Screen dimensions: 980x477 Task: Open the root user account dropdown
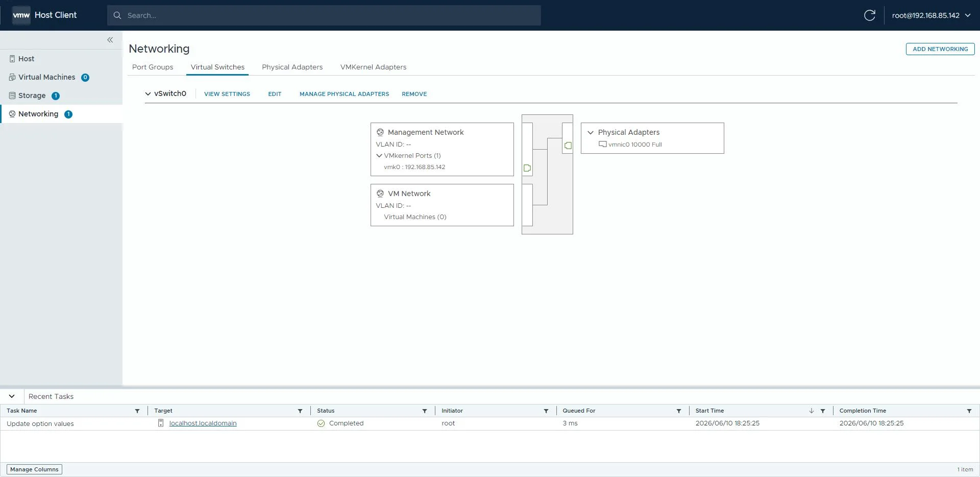pos(932,15)
